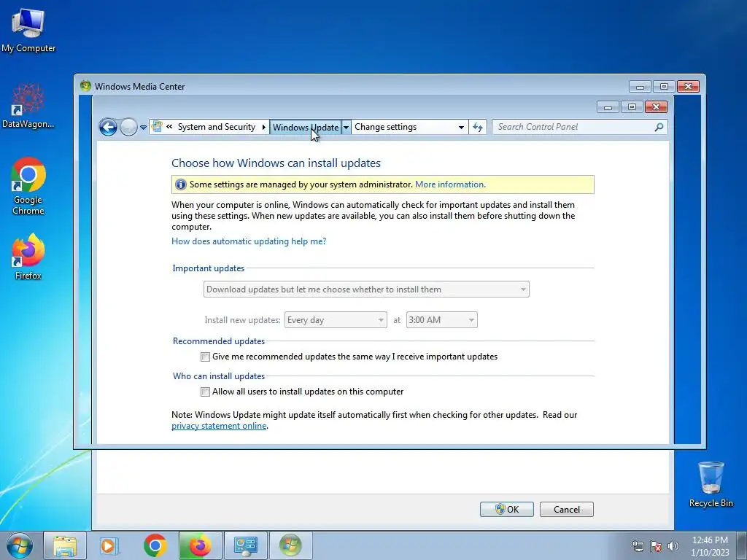
Task: Minimize the Windows Media Center window
Action: click(x=640, y=87)
